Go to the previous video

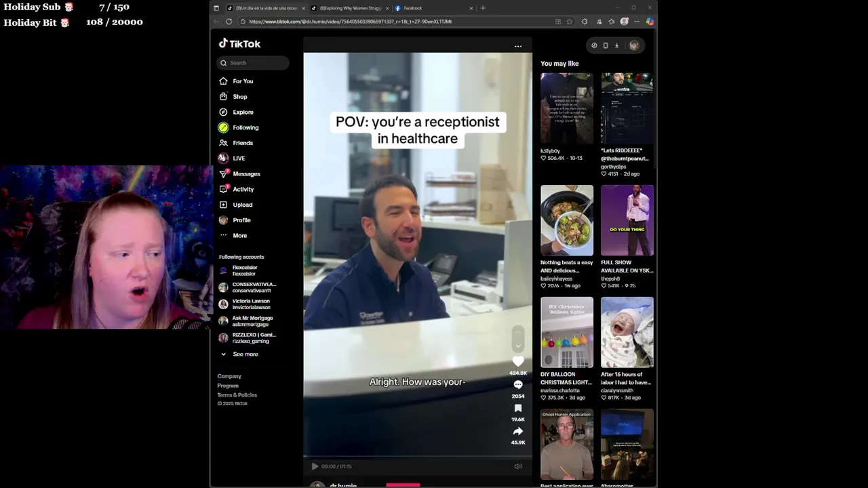click(518, 331)
